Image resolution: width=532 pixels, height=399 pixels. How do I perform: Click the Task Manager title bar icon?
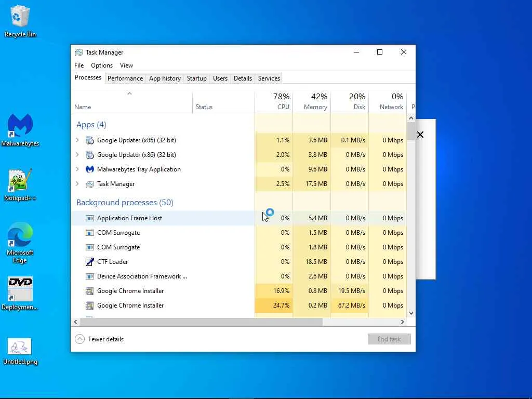coord(79,52)
